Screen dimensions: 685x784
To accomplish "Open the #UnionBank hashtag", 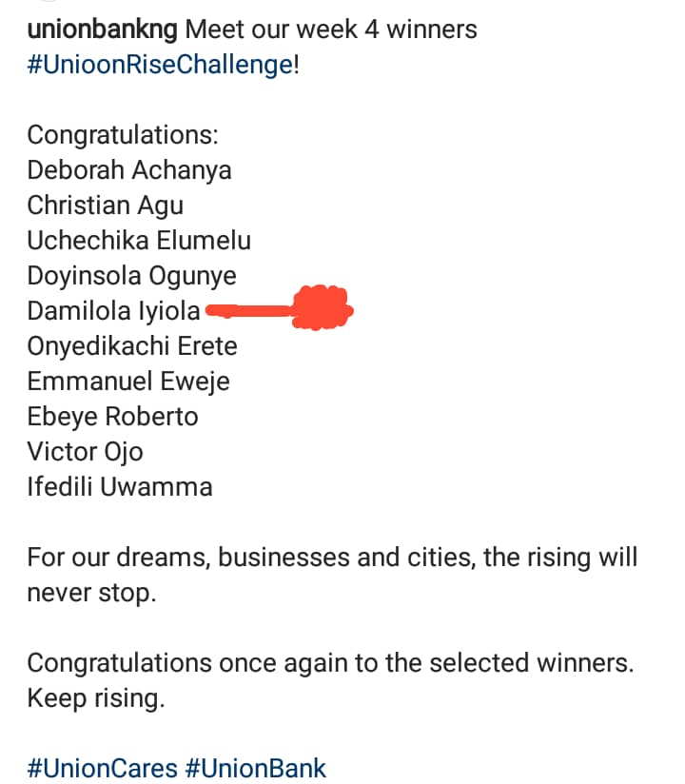I will pyautogui.click(x=256, y=768).
